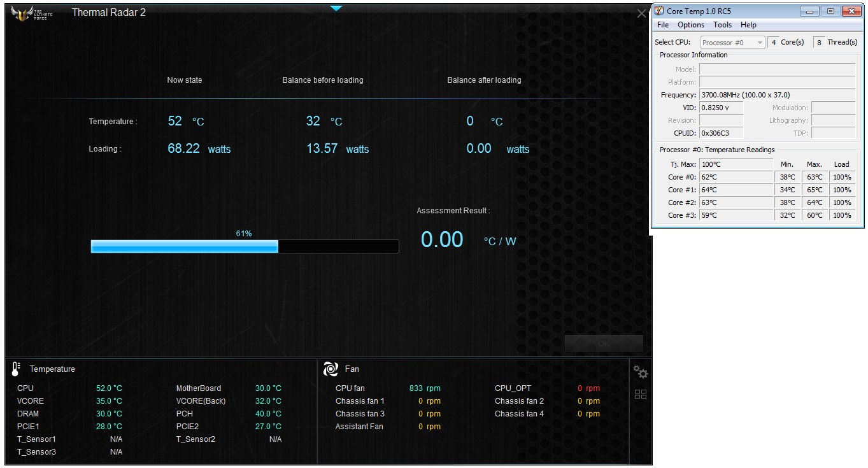Open the Help menu in Core Temp
868x468 pixels.
click(748, 25)
